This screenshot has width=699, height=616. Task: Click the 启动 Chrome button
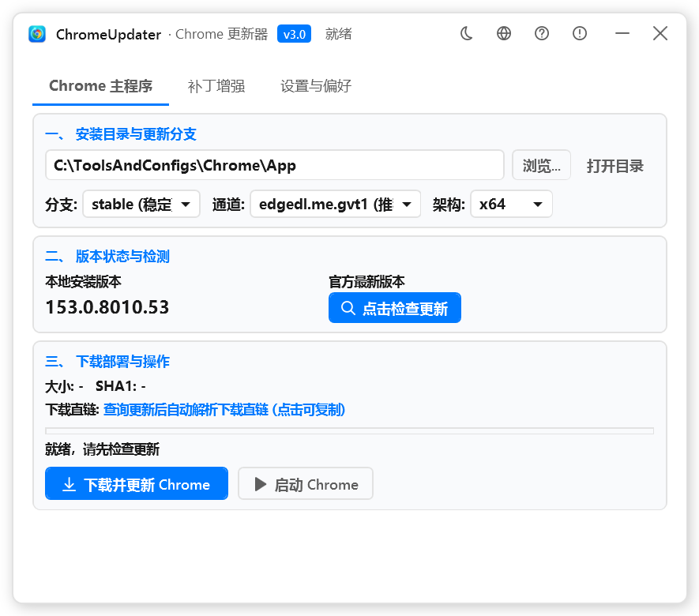[306, 483]
